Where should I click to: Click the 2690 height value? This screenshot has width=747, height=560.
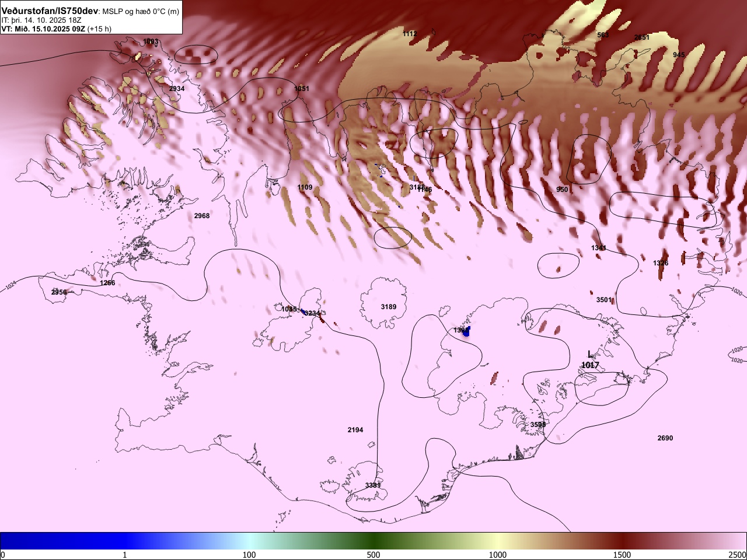pos(665,438)
